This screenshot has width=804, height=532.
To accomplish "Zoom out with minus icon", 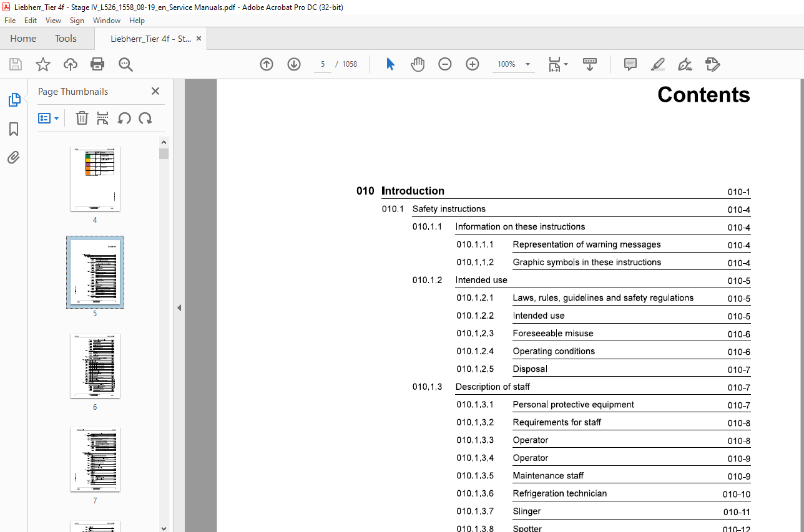I will 445,64.
